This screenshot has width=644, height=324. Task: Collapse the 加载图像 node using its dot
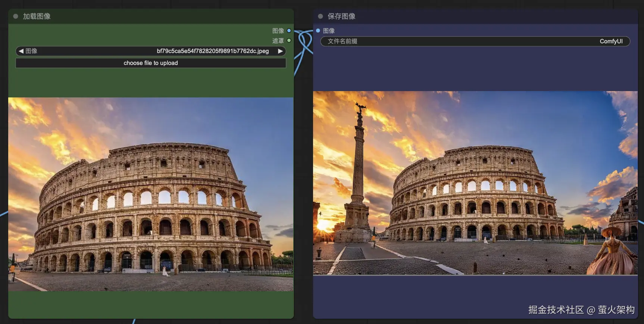click(16, 16)
